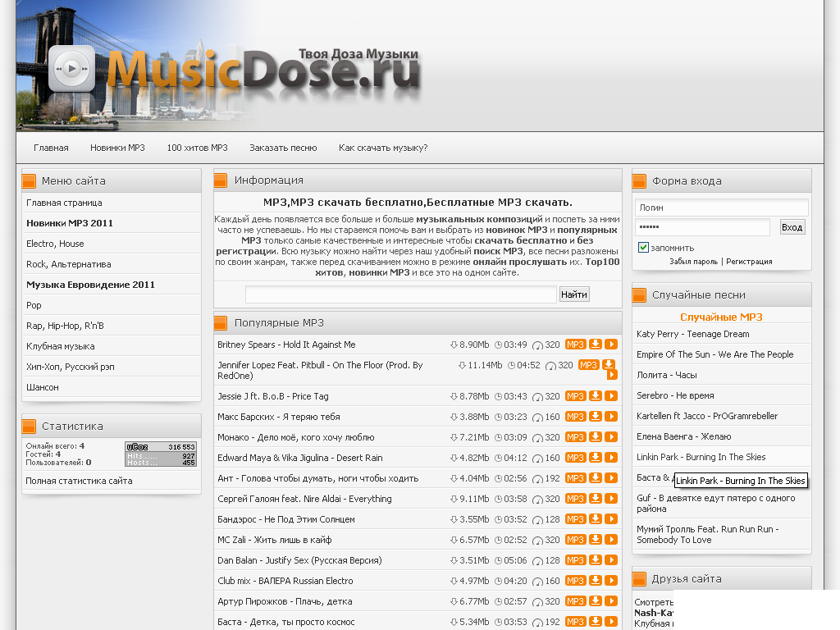The width and height of the screenshot is (840, 630).
Task: Click MP3 badge for Ант - Голова track
Action: (575, 478)
